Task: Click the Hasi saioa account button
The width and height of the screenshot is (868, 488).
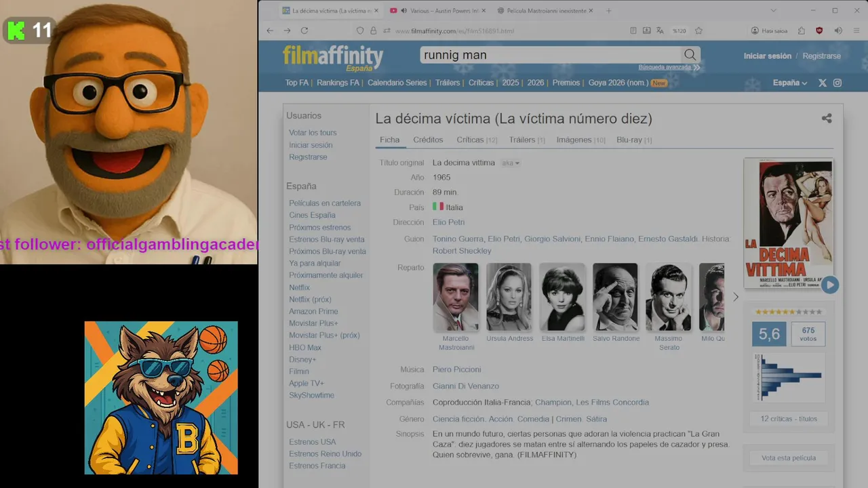Action: (769, 30)
